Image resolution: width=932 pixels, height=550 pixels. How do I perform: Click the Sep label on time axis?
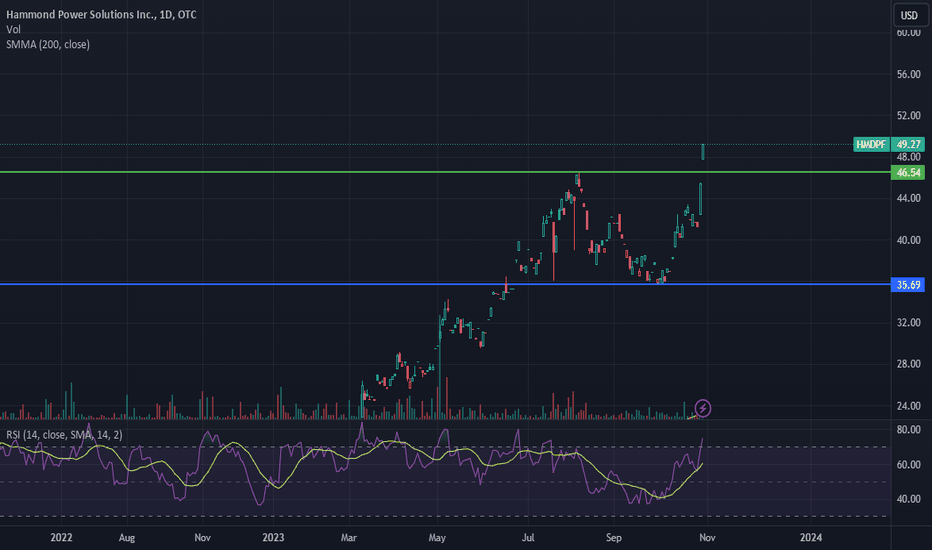click(613, 538)
